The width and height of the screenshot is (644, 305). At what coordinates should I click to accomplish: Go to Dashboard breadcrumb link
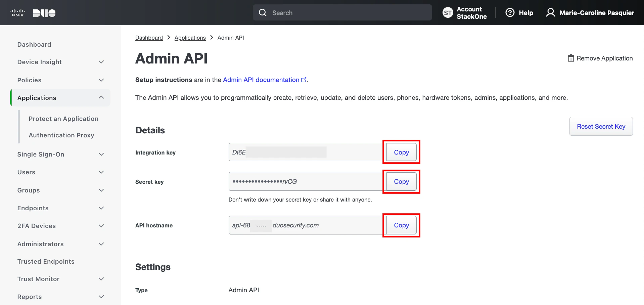coord(149,38)
